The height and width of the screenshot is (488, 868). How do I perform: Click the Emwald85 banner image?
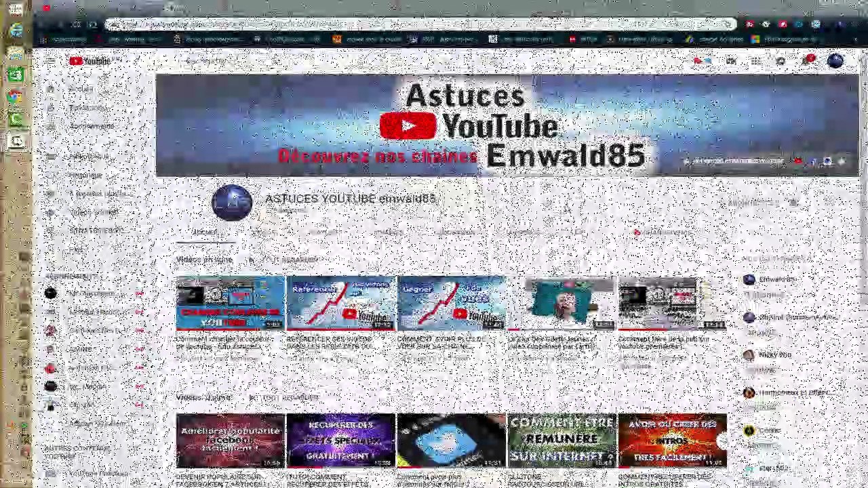pyautogui.click(x=507, y=125)
